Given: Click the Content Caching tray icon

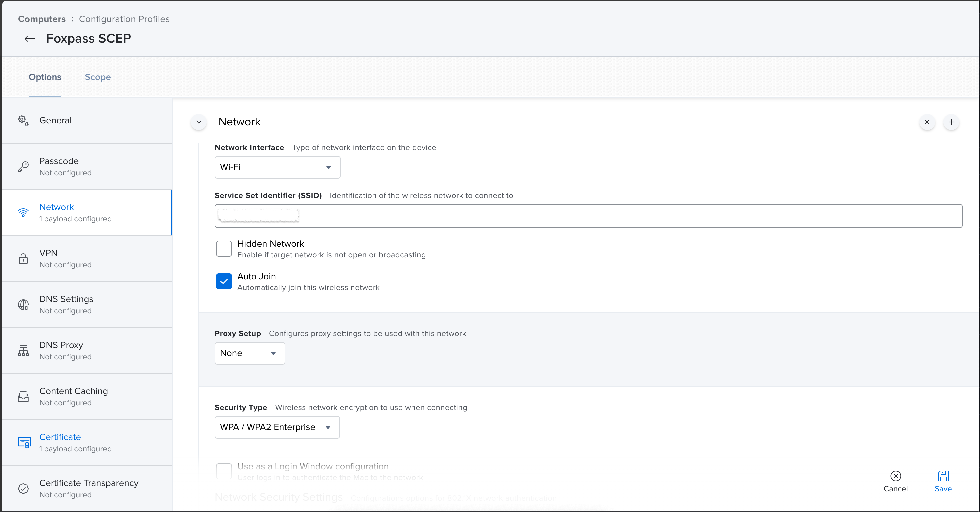Looking at the screenshot, I should point(23,397).
